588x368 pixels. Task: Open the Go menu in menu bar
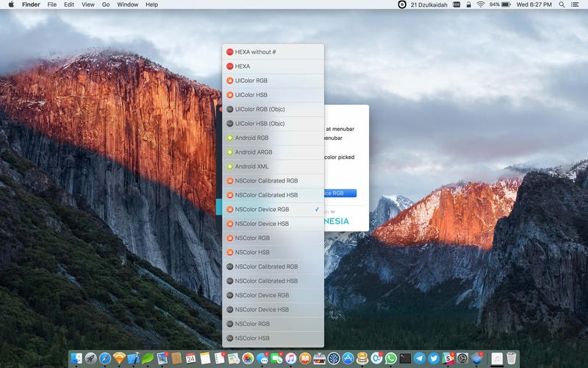106,4
